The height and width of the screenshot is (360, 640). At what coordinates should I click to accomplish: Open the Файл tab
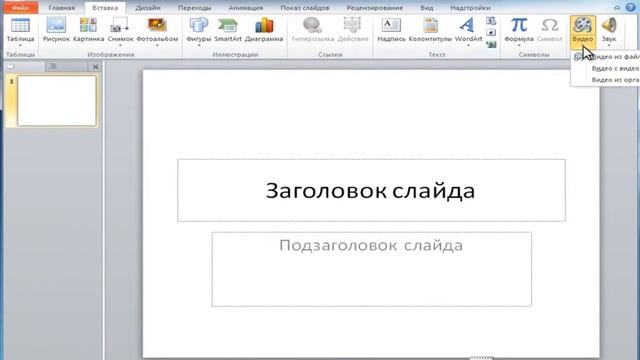[x=20, y=8]
